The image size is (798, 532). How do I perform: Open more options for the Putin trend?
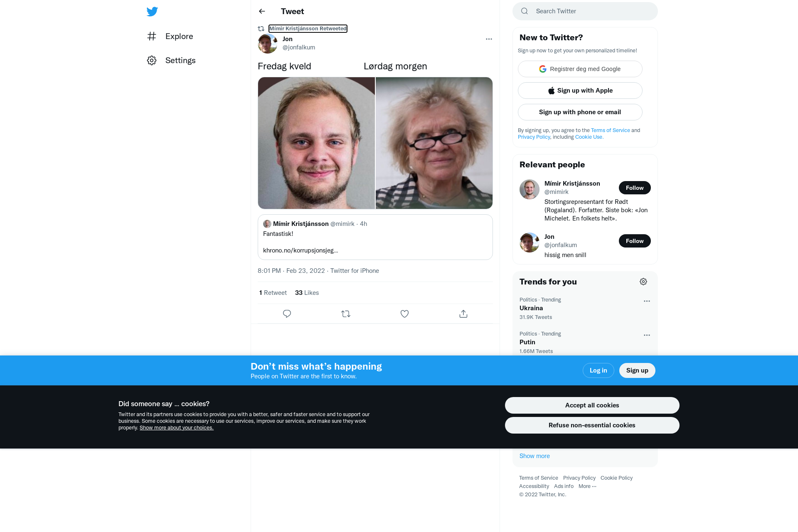pyautogui.click(x=647, y=335)
